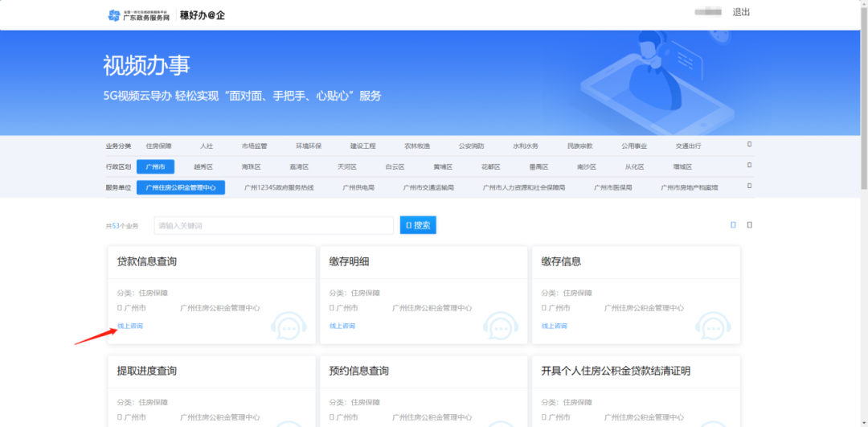The image size is (868, 427).
Task: Click the 广东政务服务网 logo
Action: 139,15
